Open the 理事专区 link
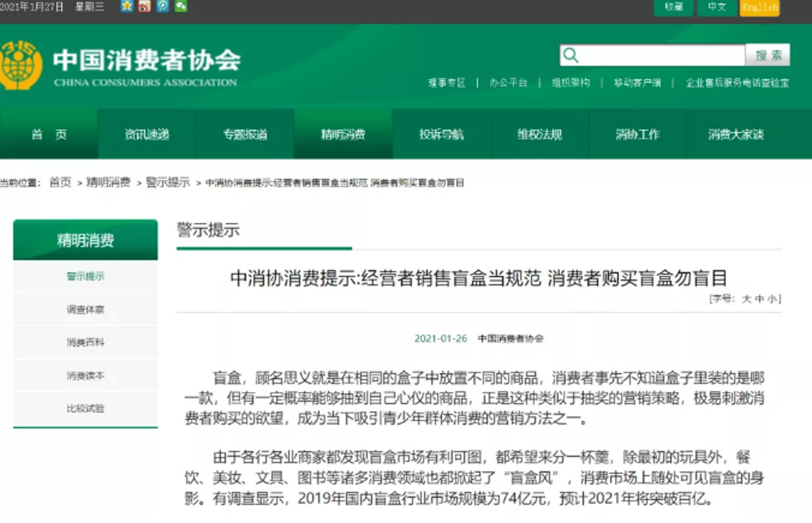Image resolution: width=812 pixels, height=523 pixels. [x=447, y=83]
